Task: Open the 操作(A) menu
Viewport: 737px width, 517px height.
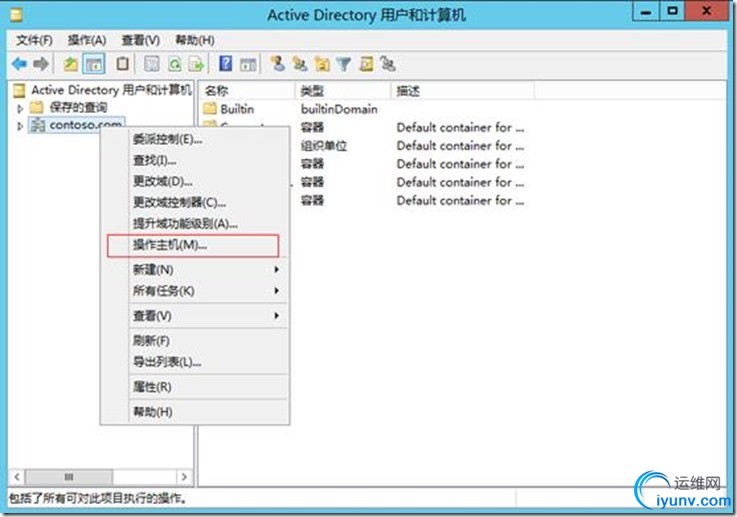Action: pos(86,40)
